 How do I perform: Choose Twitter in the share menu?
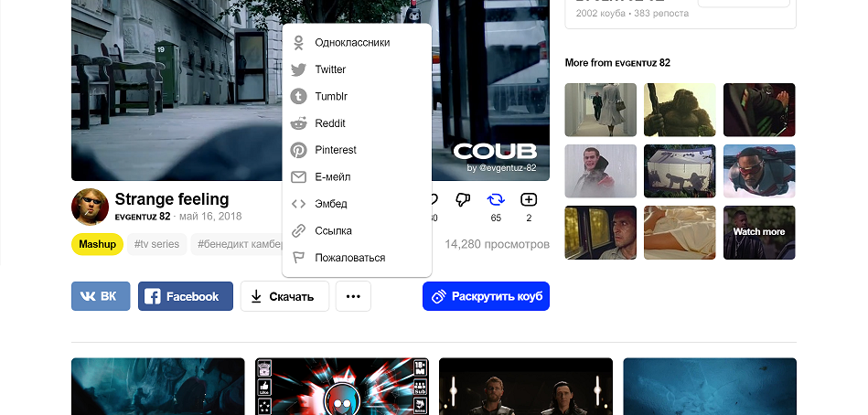point(330,69)
